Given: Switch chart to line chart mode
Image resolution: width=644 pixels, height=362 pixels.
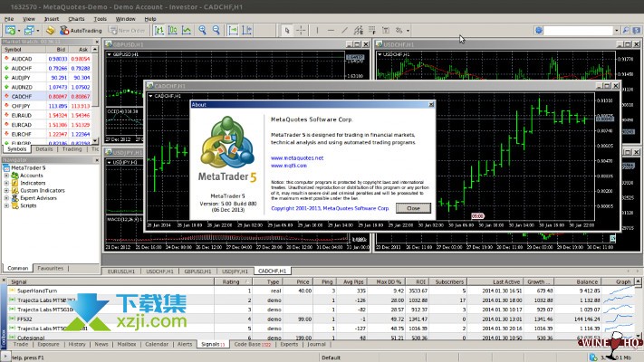Looking at the screenshot, I should coord(187,31).
